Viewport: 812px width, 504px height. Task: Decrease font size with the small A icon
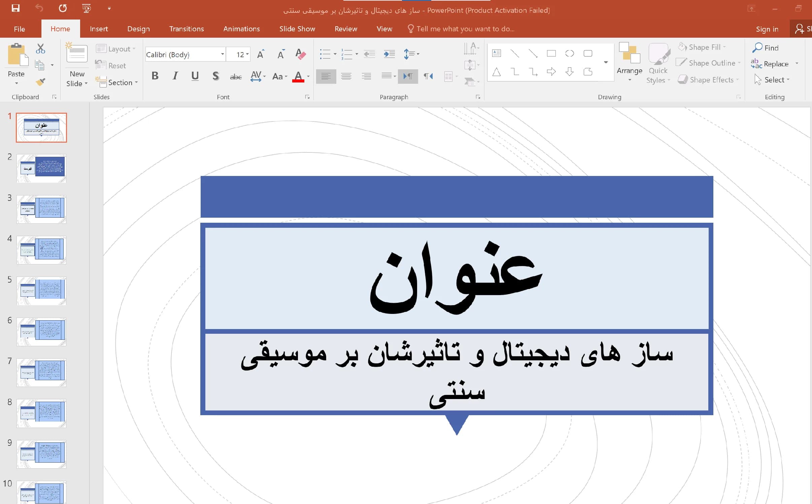[281, 54]
